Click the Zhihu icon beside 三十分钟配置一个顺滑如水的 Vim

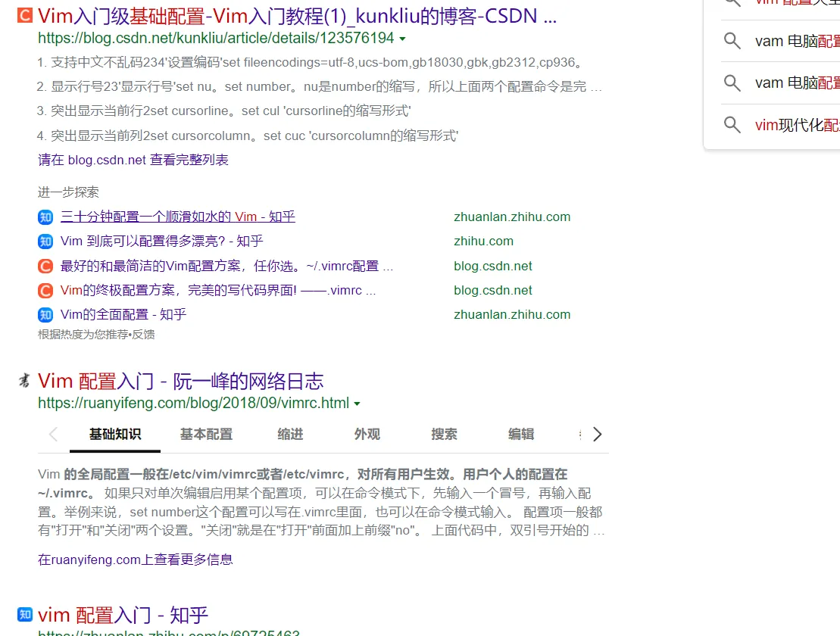[45, 217]
